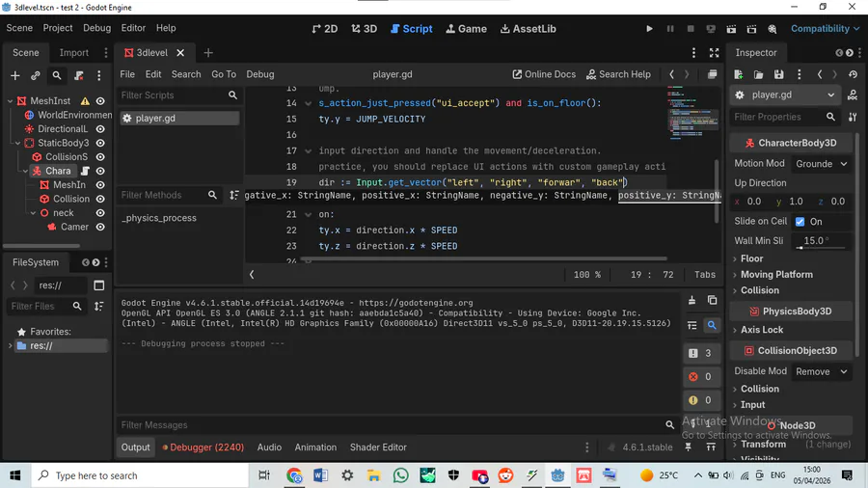This screenshot has height=488, width=868.
Task: Hide the StaticBody3 node
Action: coord(100,143)
